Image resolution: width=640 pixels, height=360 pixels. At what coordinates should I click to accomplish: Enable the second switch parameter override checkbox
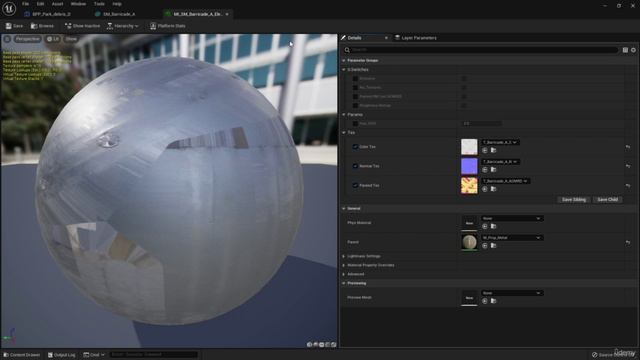coord(355,87)
